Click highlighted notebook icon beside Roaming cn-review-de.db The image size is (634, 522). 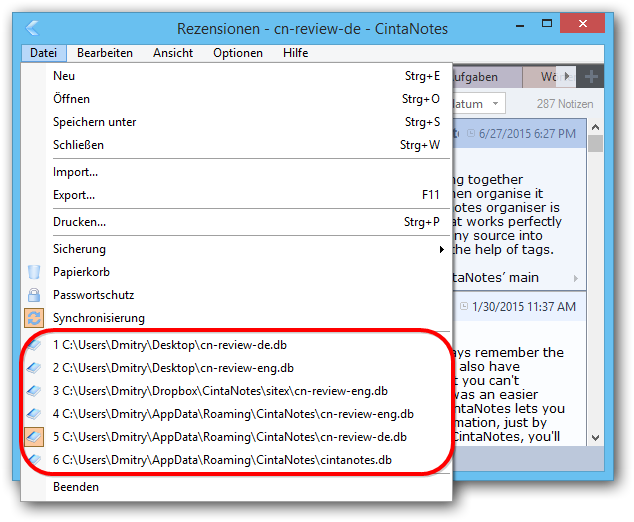pos(34,437)
